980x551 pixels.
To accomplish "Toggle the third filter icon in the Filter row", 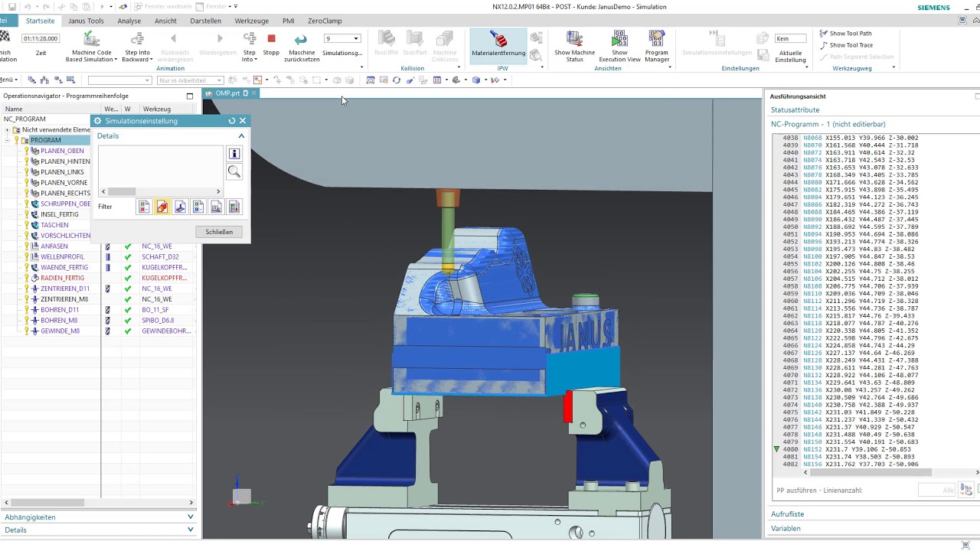I will [x=180, y=207].
